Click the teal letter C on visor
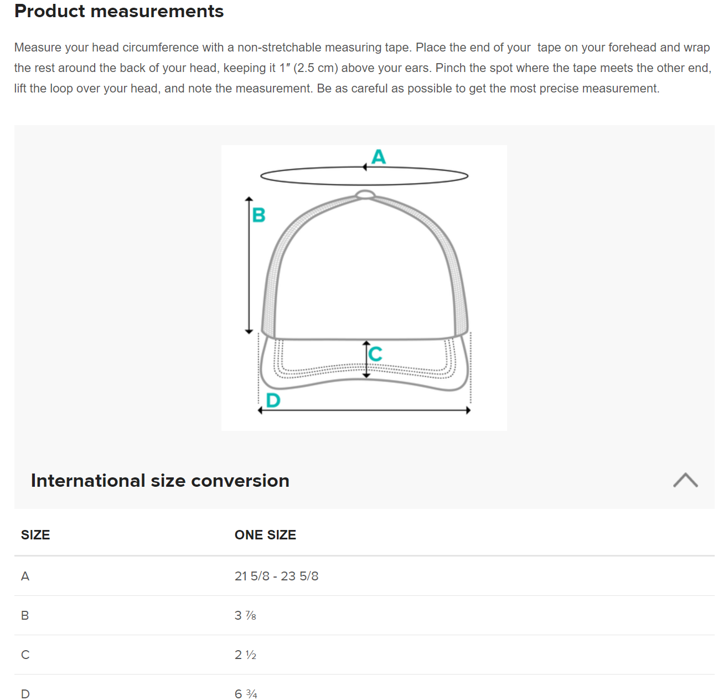This screenshot has width=728, height=700. pos(375,354)
